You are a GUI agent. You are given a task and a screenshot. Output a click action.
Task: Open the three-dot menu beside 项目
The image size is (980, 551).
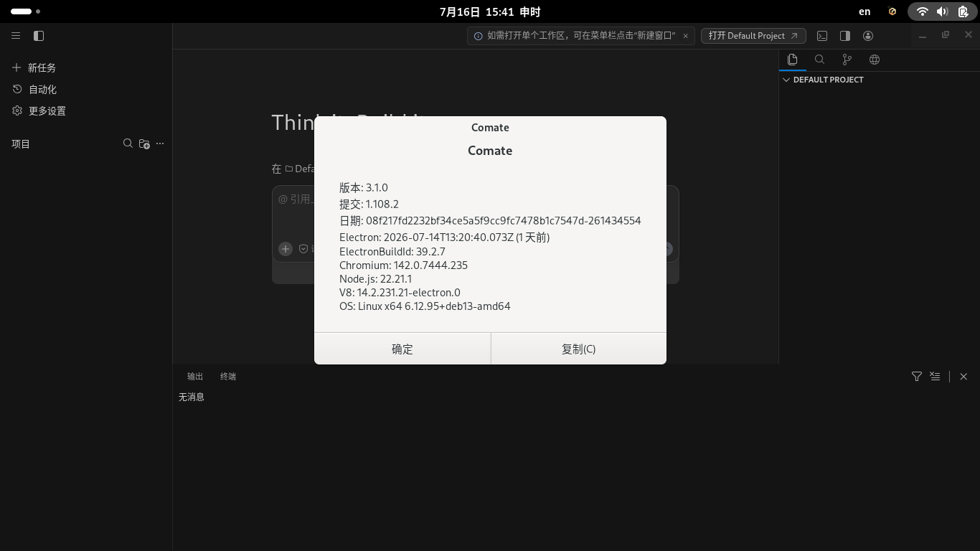point(160,143)
